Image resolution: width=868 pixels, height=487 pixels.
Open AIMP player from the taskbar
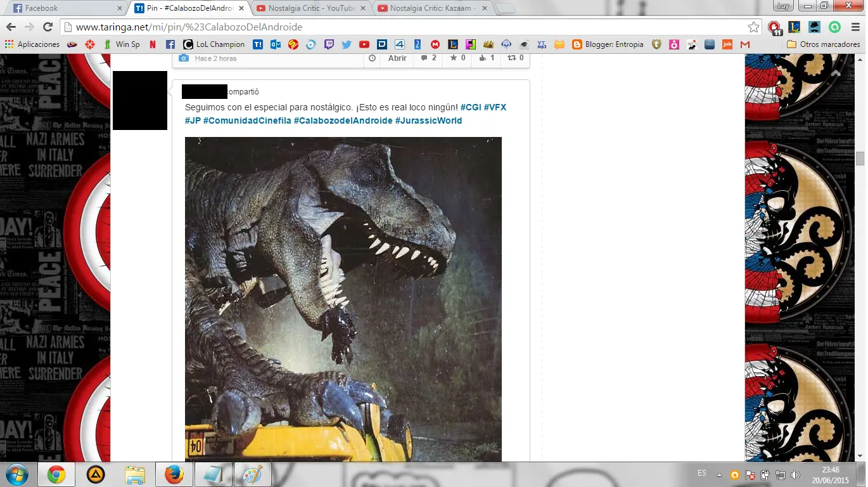tap(96, 474)
